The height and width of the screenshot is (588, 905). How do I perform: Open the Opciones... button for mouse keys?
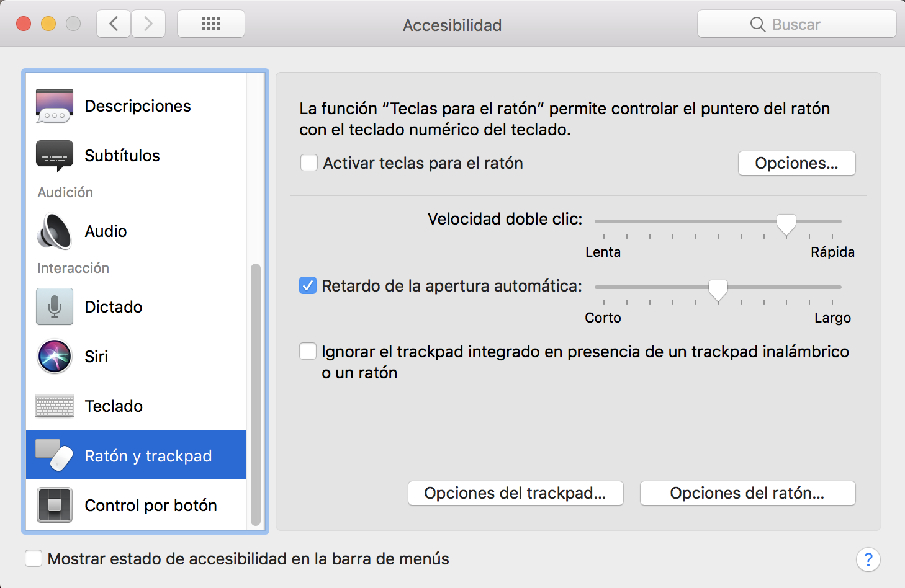pos(796,163)
